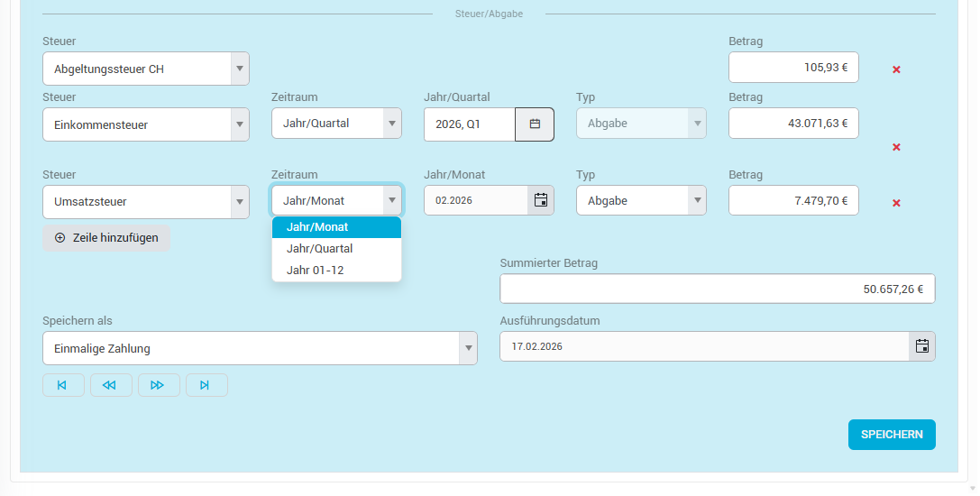The image size is (980, 496).
Task: Click the Summierter Betrag field
Action: (x=717, y=289)
